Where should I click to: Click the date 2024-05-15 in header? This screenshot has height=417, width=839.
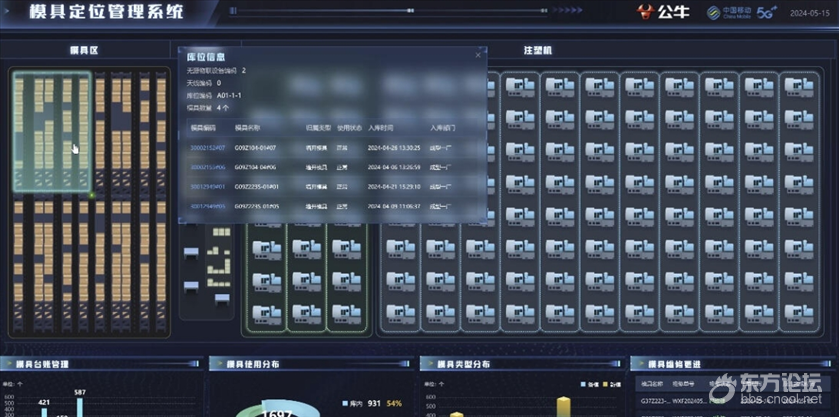tap(811, 13)
